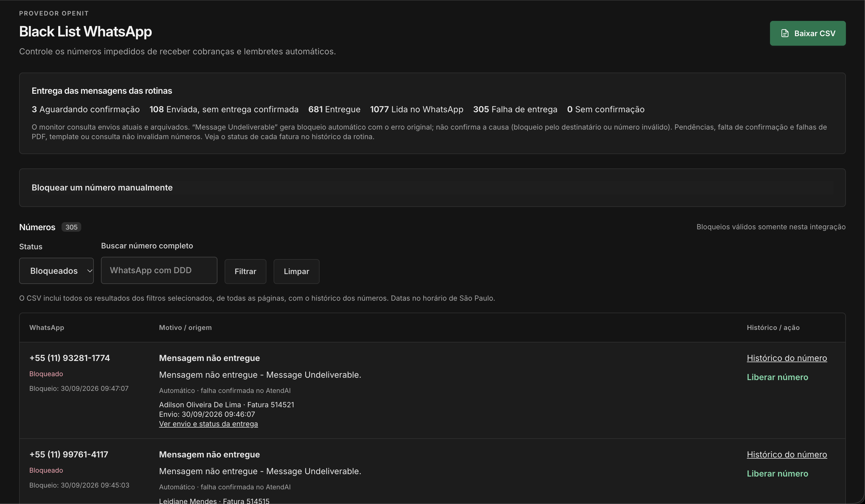Click Liberar número for +55 (11) 93281-1774

pyautogui.click(x=777, y=377)
